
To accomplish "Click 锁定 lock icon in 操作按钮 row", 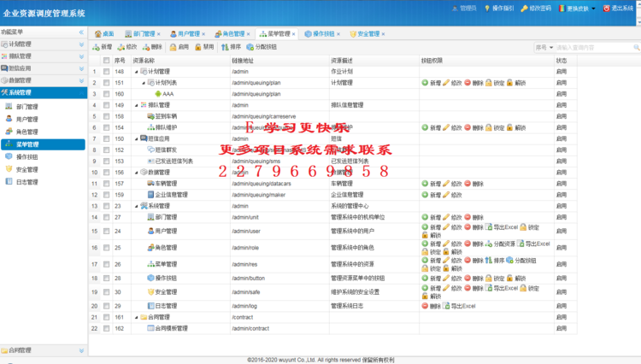I will (x=489, y=279).
